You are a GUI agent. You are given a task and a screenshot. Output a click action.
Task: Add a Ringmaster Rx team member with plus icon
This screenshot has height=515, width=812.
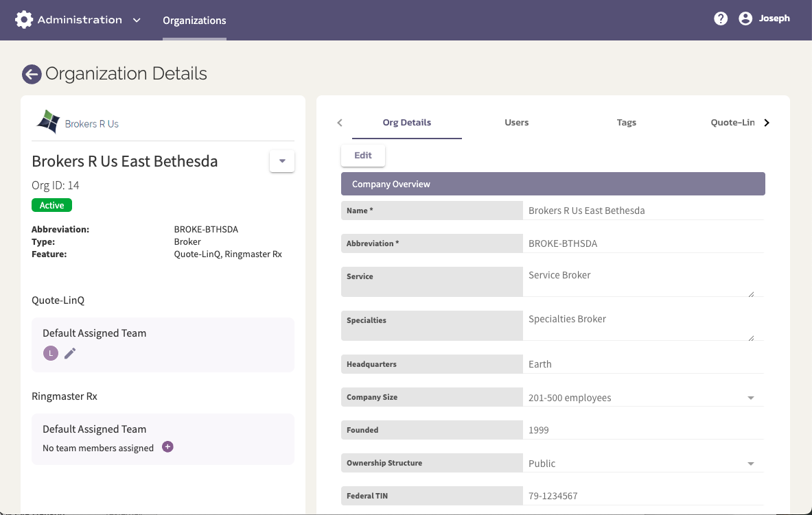167,447
